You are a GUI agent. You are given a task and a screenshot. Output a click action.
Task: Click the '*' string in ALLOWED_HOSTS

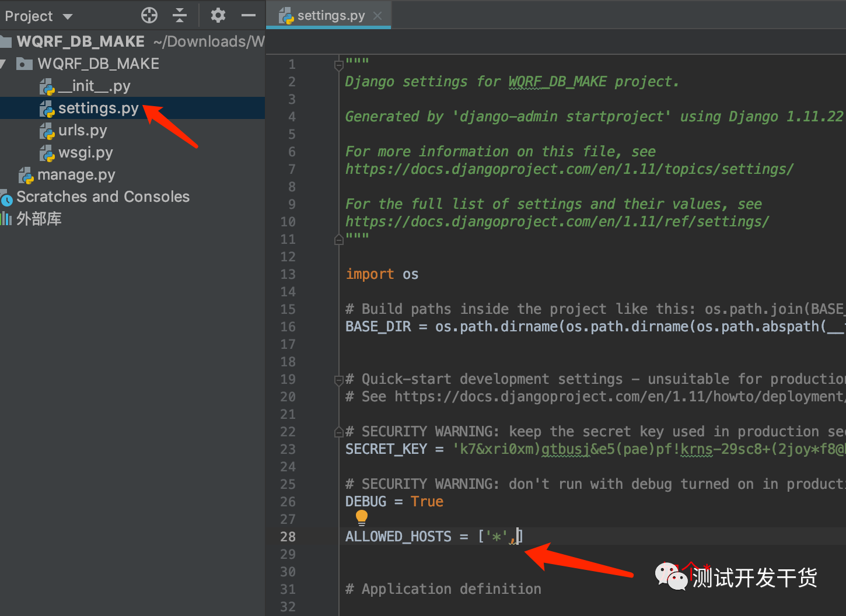click(497, 537)
